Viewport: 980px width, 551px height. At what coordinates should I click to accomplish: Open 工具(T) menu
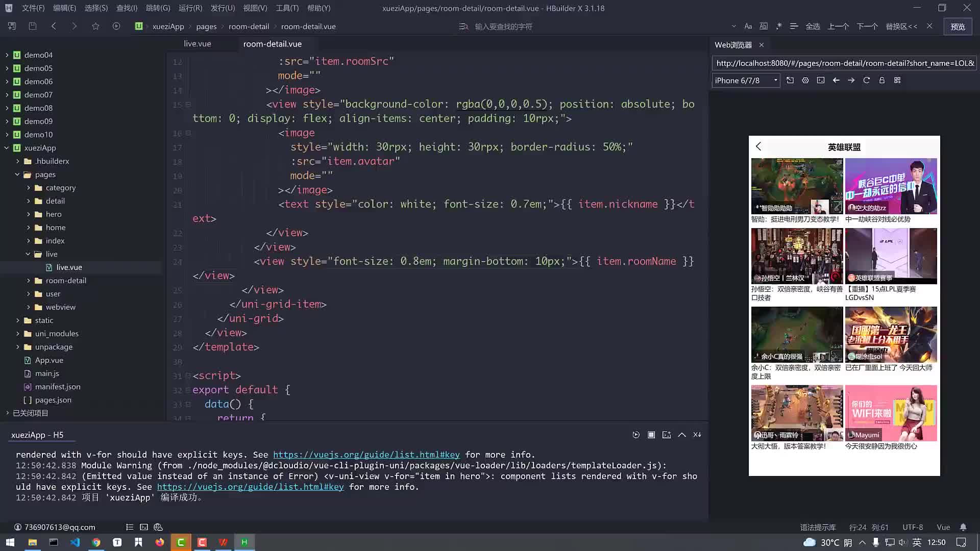tap(287, 8)
